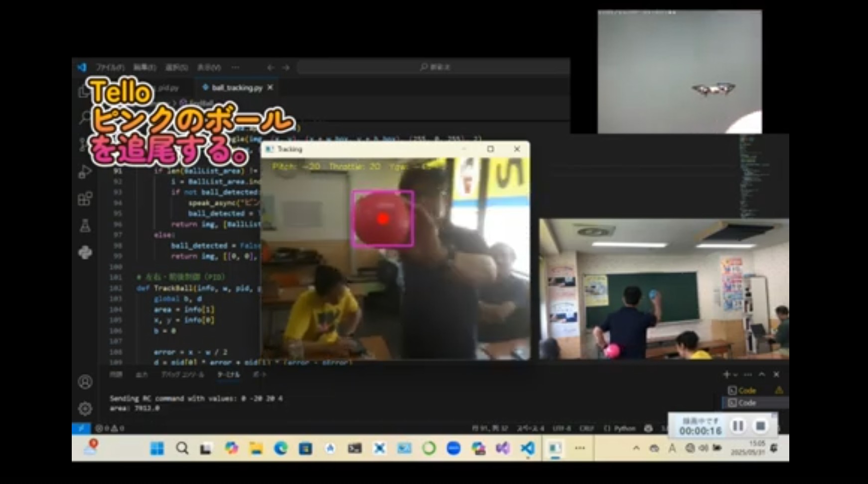Image resolution: width=868 pixels, height=484 pixels.
Task: Show hidden system tray icons
Action: coord(636,448)
